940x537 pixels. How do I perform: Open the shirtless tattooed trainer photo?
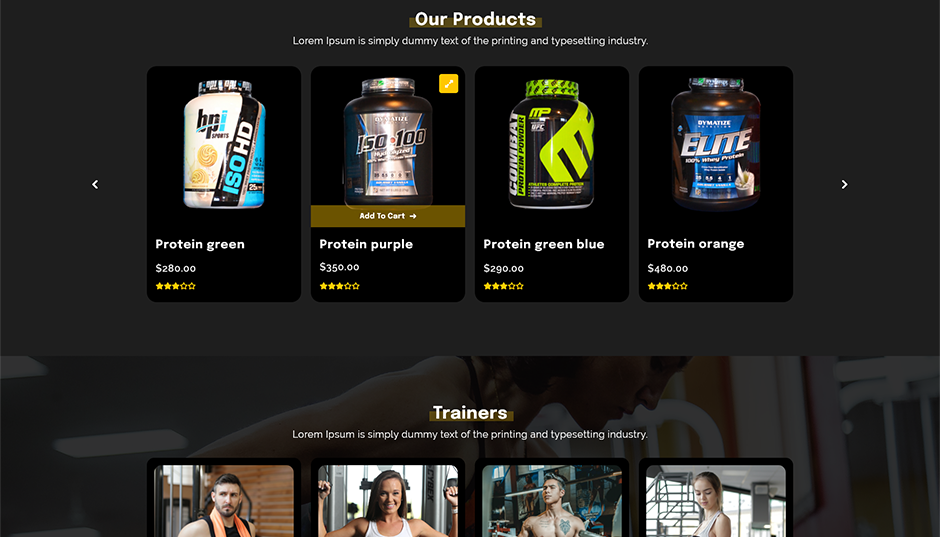[552, 501]
